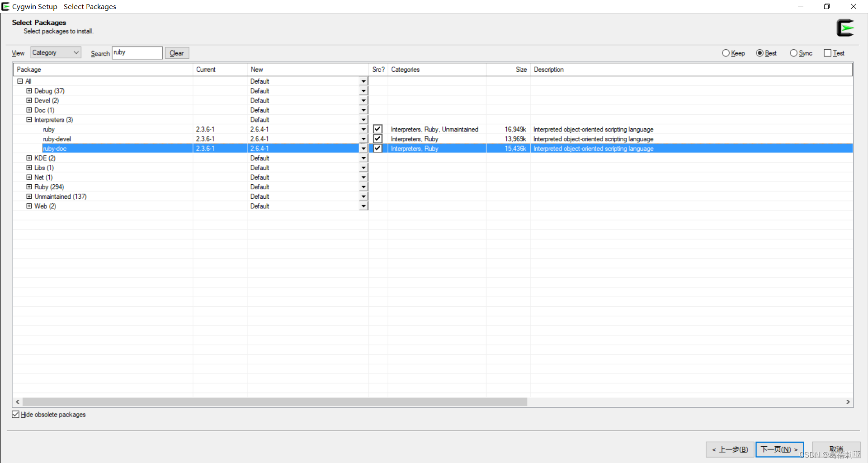This screenshot has width=868, height=463.
Task: Open the New dropdown for Web row
Action: (363, 206)
